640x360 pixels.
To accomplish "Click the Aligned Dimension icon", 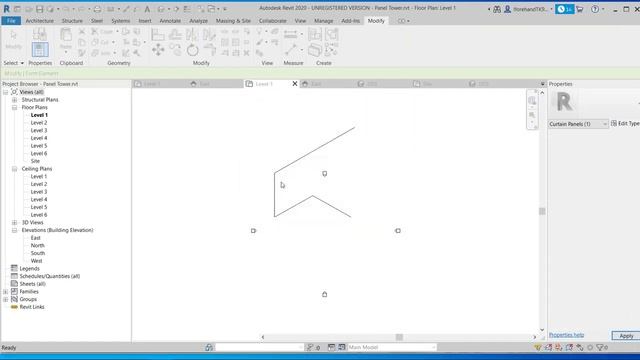I will pyautogui.click(x=291, y=34).
